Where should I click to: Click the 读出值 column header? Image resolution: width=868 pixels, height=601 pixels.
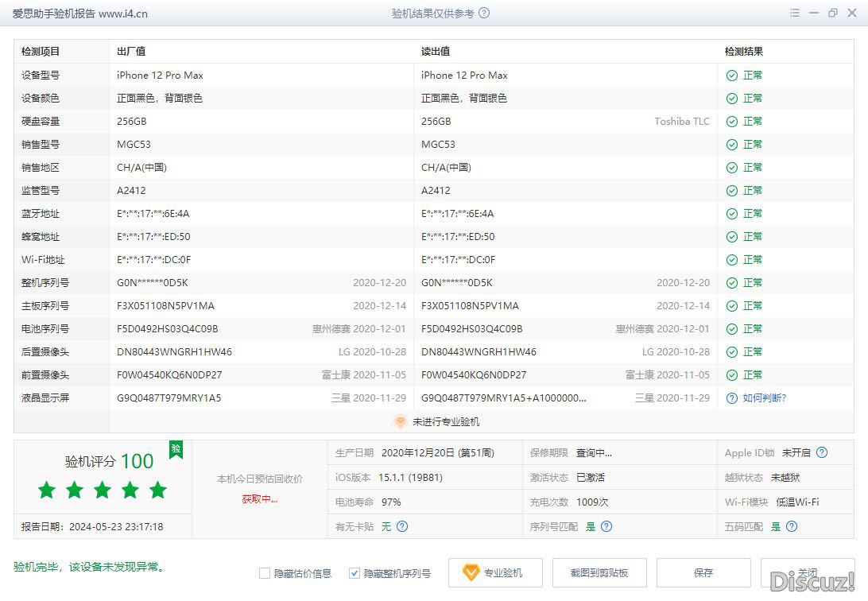coord(436,52)
